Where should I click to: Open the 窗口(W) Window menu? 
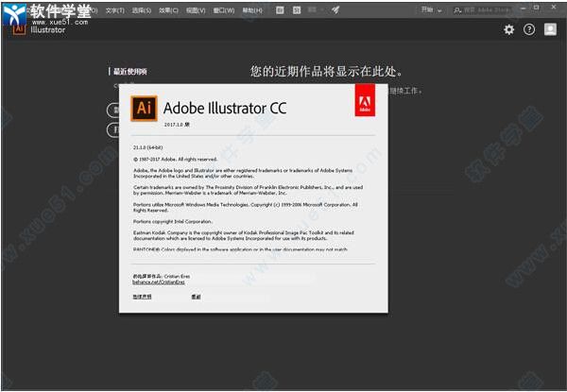(224, 10)
